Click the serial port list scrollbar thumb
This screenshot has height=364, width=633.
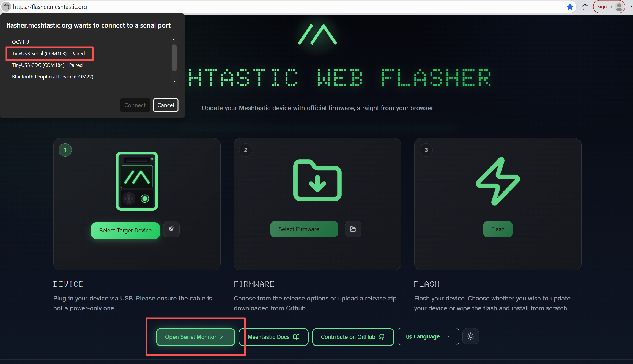tap(174, 58)
